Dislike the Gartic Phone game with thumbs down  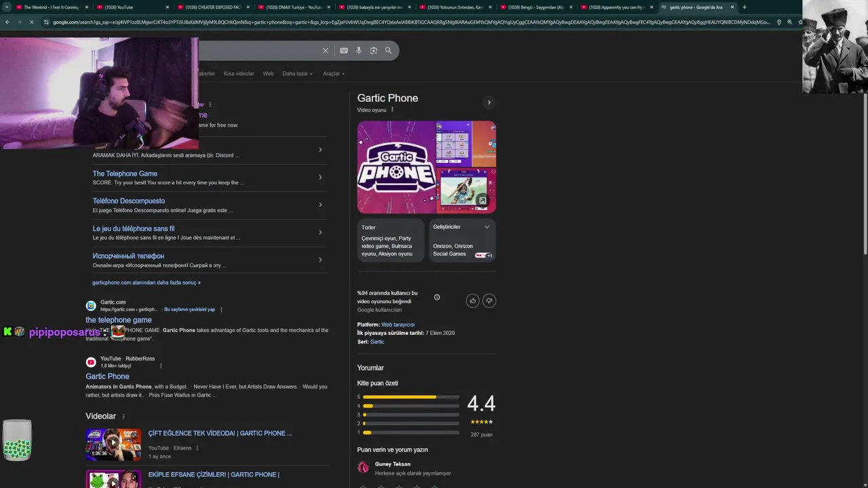coord(489,301)
